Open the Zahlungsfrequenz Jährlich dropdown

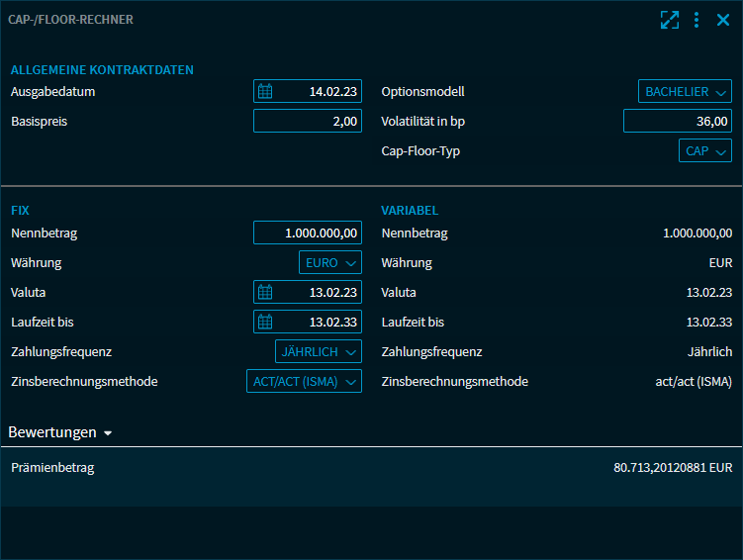tap(318, 351)
